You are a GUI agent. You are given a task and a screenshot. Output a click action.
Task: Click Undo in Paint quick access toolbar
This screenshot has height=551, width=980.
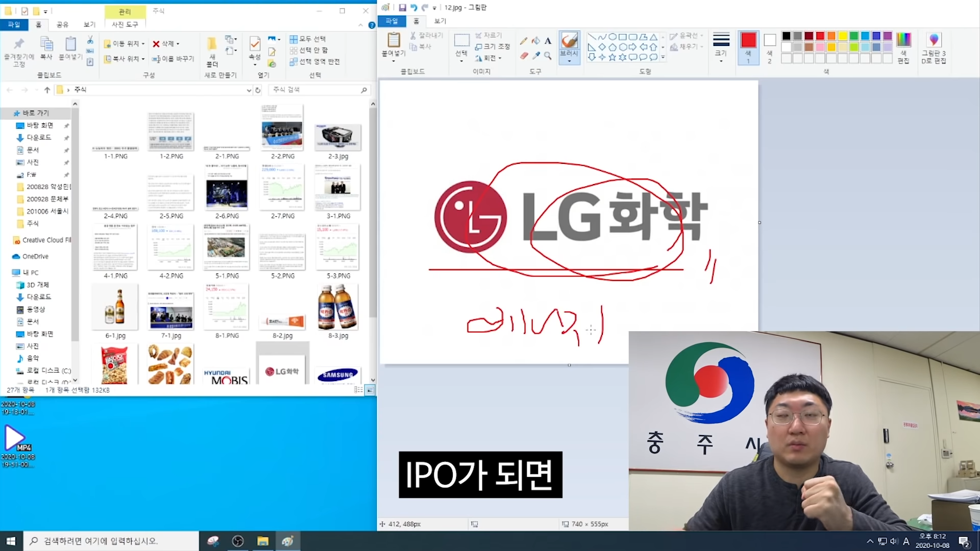pos(413,8)
